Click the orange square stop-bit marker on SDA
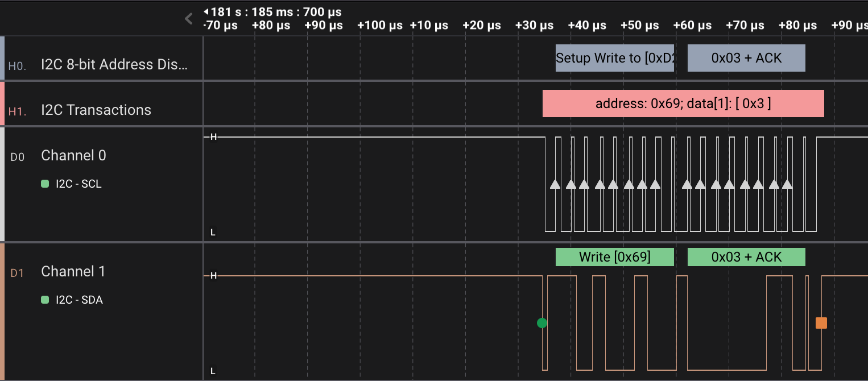The width and height of the screenshot is (868, 381). (x=821, y=322)
